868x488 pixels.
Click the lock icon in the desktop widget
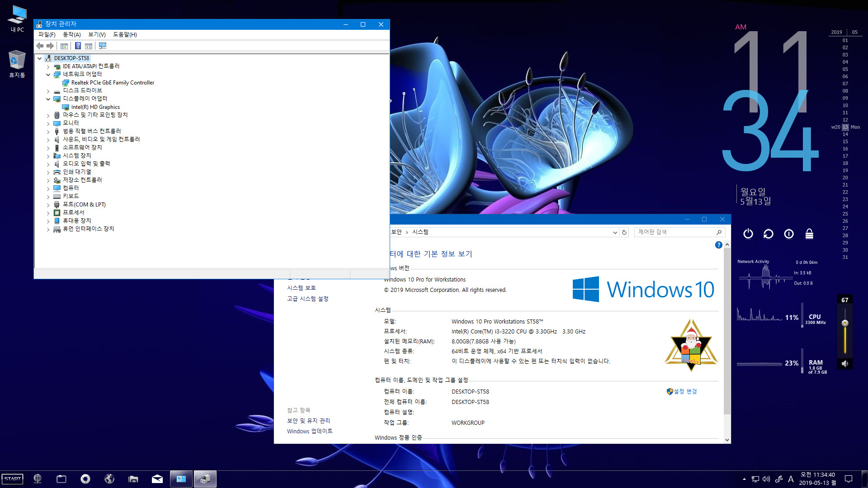pos(809,234)
